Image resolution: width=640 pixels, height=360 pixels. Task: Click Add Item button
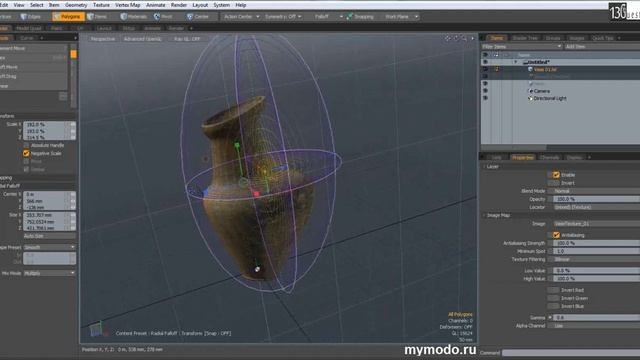tap(602, 47)
